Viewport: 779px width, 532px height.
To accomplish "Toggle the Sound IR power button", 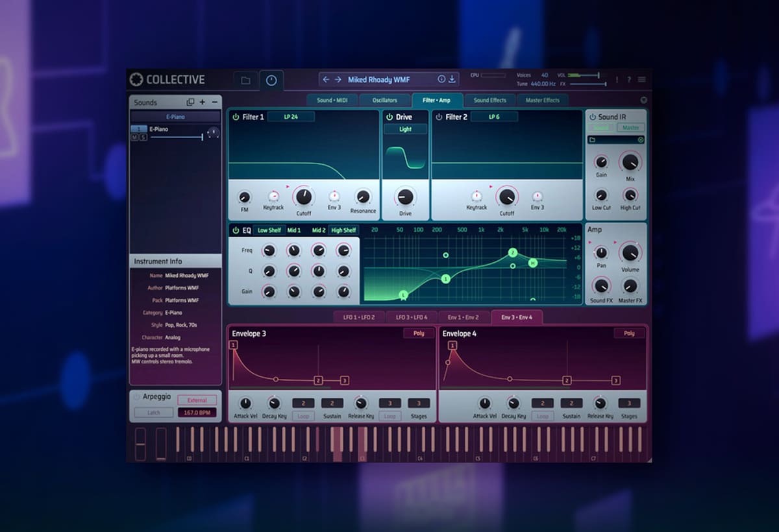I will [592, 117].
